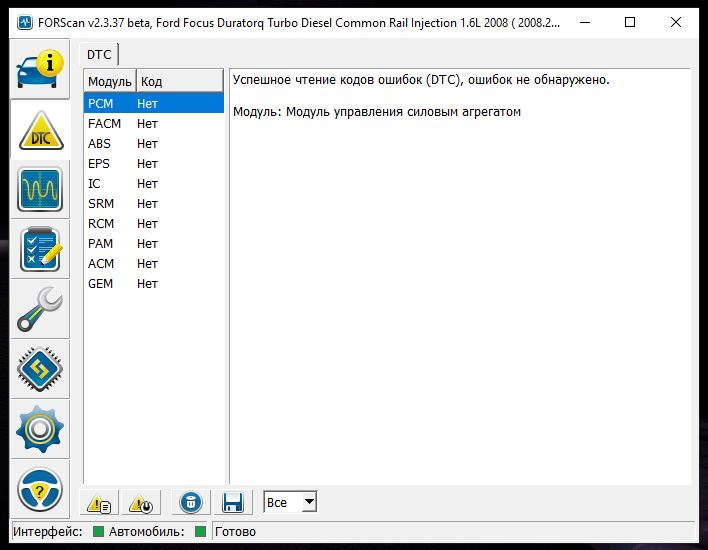Click the 'Готово' status text

point(235,532)
